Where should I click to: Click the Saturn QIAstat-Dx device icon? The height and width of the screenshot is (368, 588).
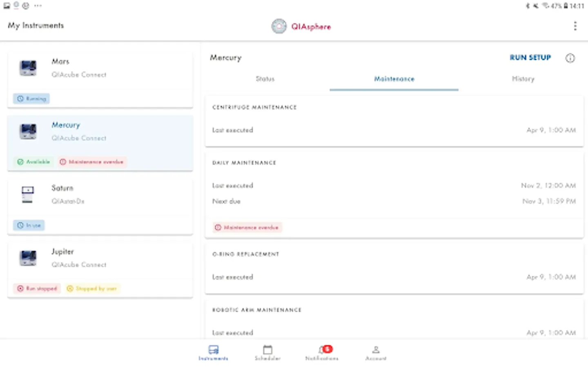coord(27,195)
